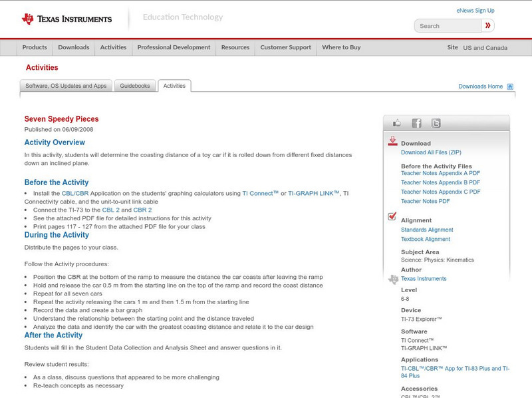Go to Downloads Home link
Image resolution: width=532 pixels, height=398 pixels.
(480, 87)
